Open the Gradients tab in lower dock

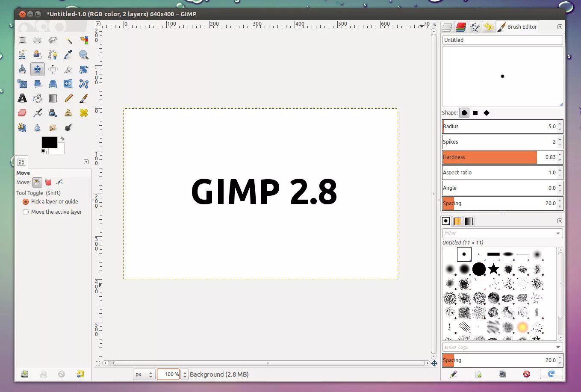click(469, 221)
